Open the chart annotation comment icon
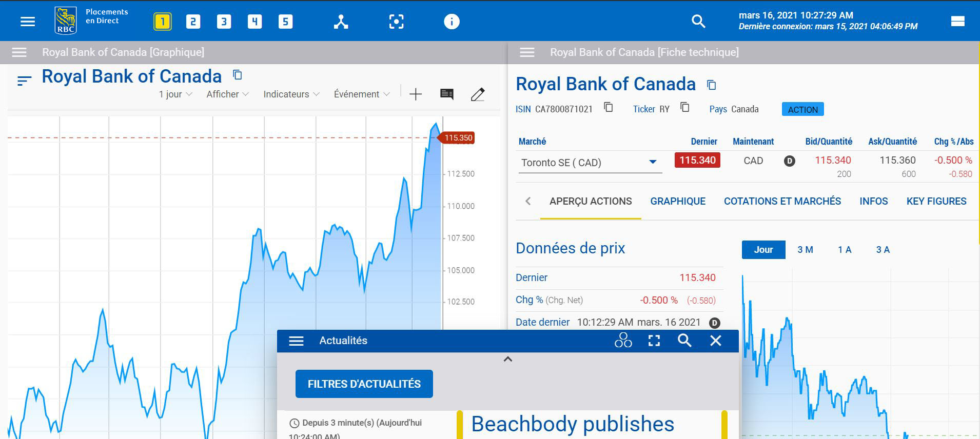The width and height of the screenshot is (980, 439). 447,94
